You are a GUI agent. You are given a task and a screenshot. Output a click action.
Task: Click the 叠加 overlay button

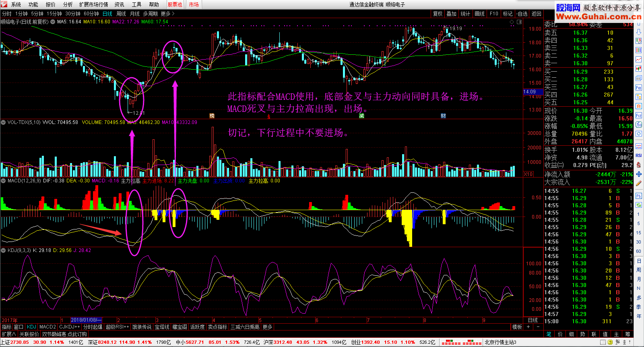[452, 14]
